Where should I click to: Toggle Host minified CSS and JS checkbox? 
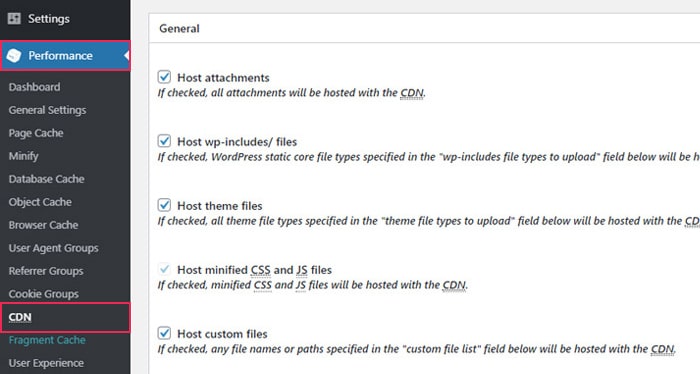[164, 269]
